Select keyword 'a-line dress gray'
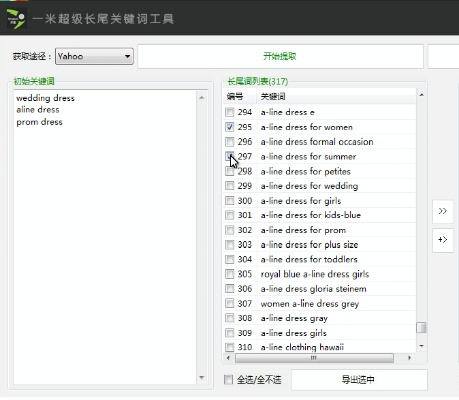Screen dimensions: 459x400 tap(294, 318)
